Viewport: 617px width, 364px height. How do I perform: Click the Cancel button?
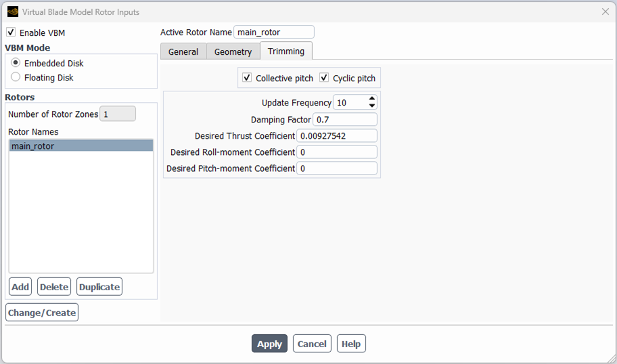[x=312, y=344]
